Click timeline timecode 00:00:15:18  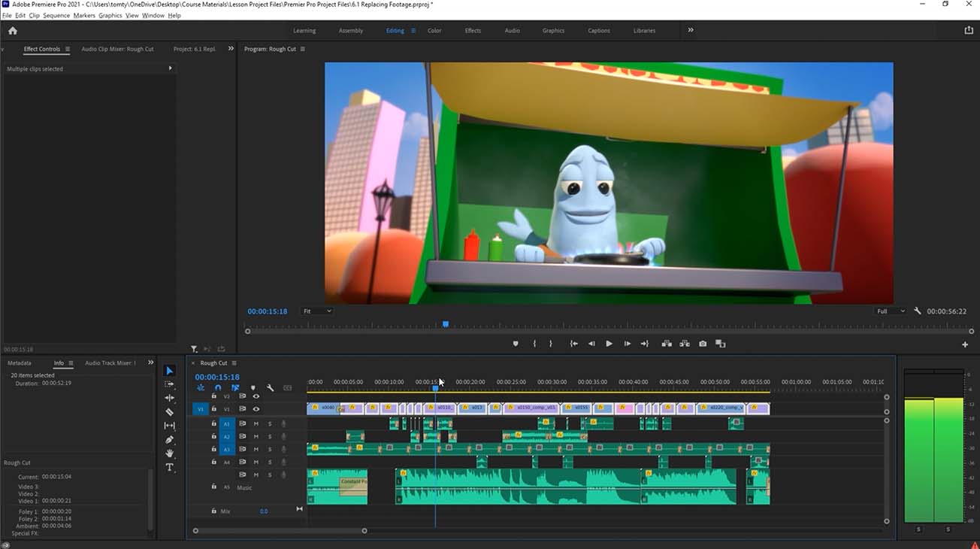[x=217, y=377]
